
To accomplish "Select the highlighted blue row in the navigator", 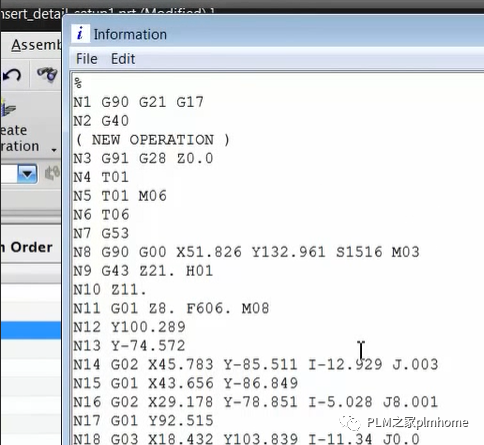I will coord(31,330).
